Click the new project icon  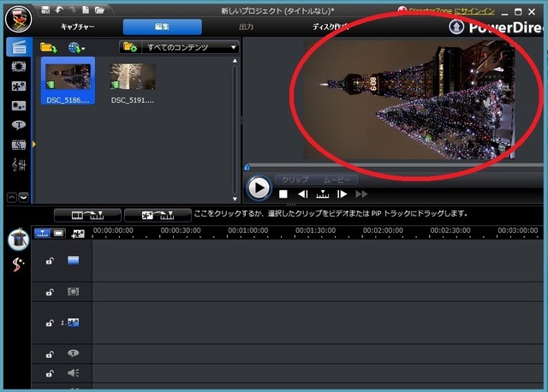coord(86,9)
